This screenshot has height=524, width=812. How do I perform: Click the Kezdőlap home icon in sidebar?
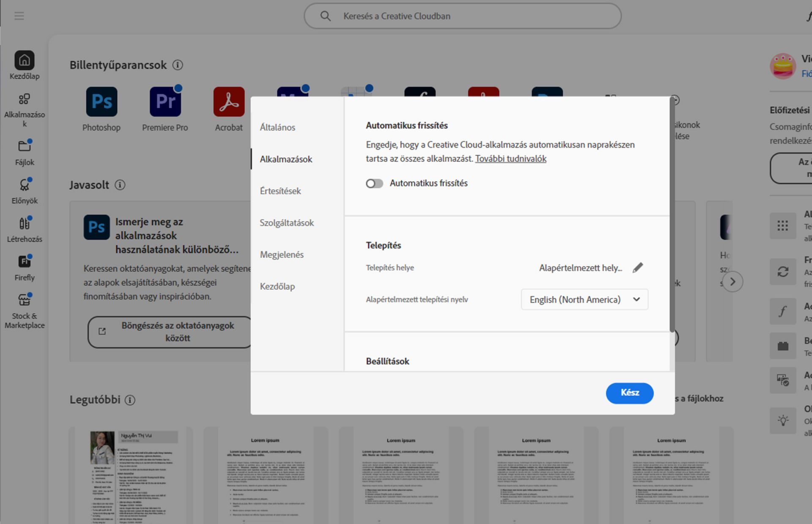coord(24,60)
